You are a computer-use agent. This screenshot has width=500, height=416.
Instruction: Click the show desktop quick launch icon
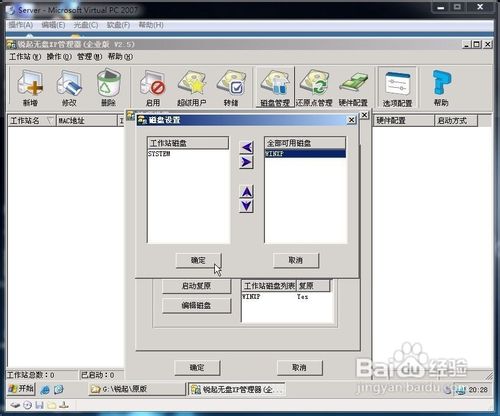[59, 389]
